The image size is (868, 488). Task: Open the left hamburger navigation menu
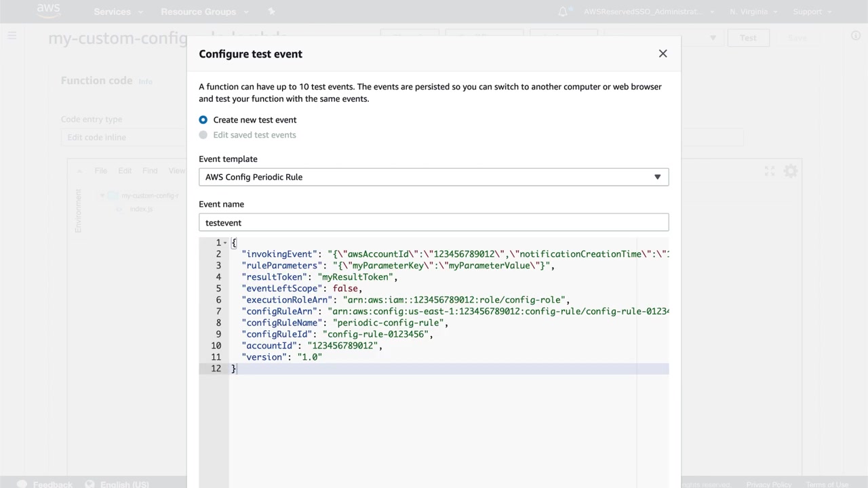[x=12, y=36]
